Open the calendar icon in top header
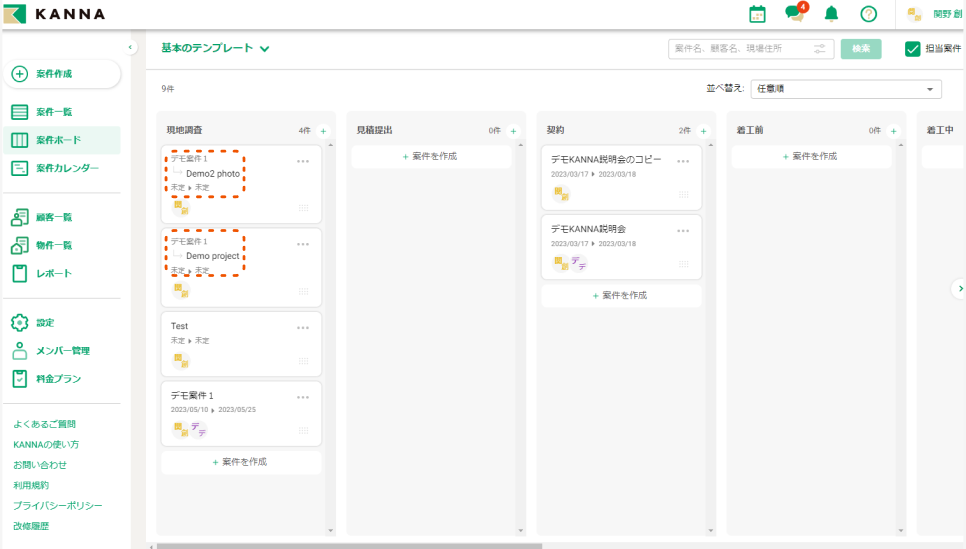 (x=757, y=14)
